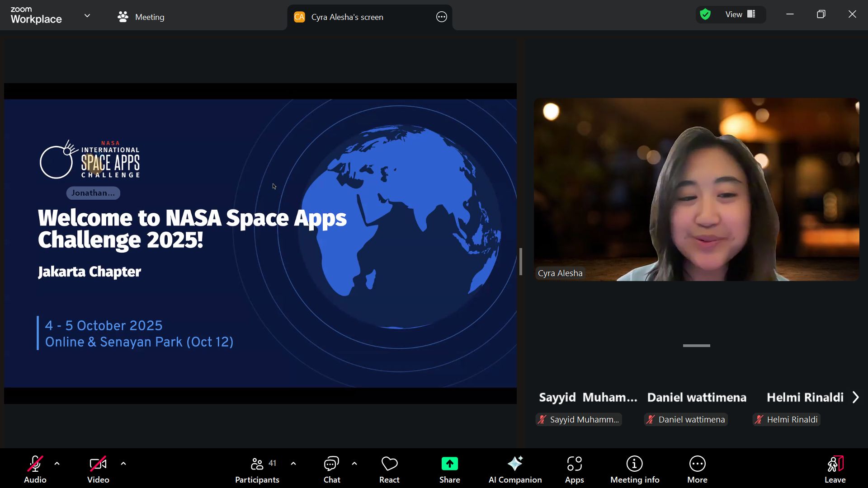Viewport: 868px width, 488px height.
Task: Show next participants with right chevron
Action: pos(855,397)
